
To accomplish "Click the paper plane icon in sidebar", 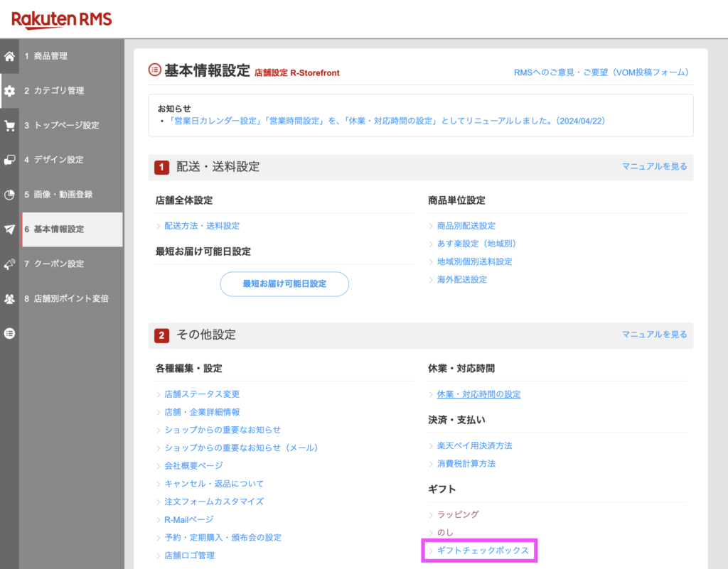I will coord(9,229).
